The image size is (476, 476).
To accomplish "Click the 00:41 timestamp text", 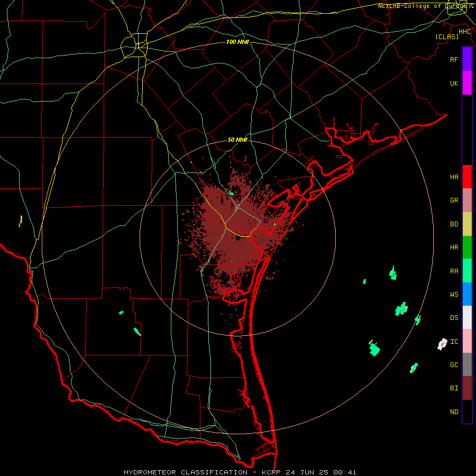I will point(345,472).
